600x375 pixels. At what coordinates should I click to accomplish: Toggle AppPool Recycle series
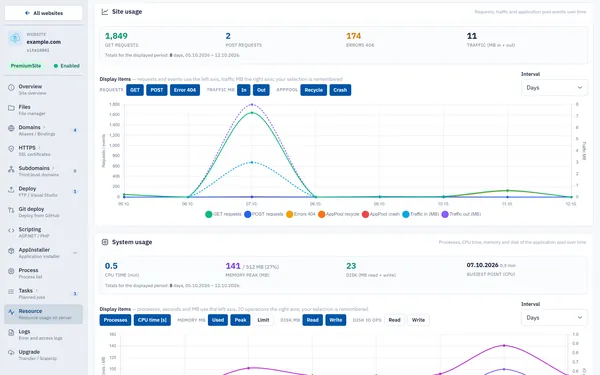314,90
